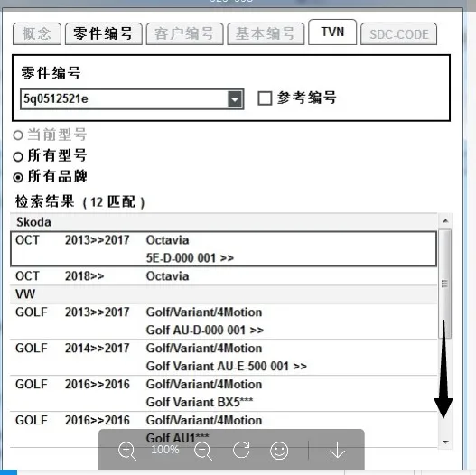The height and width of the screenshot is (475, 476).
Task: Select the Golf AU-D-000 001 result row
Action: pyautogui.click(x=223, y=321)
